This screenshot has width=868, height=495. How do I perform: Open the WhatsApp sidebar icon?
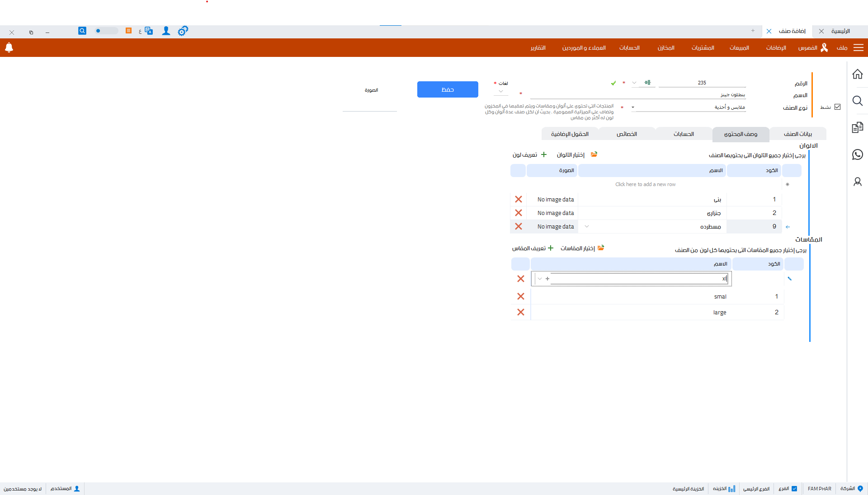857,154
